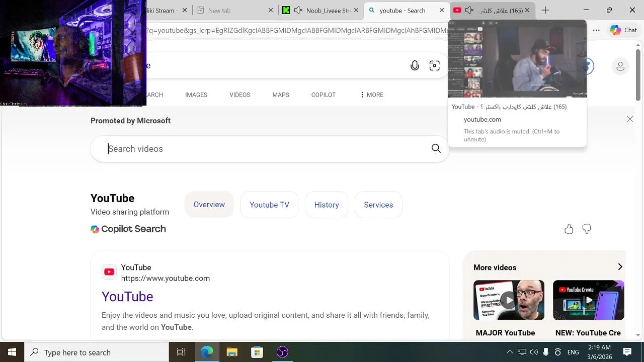The image size is (644, 362).
Task: Select the Noob_Liveee Stream browser tab
Action: [x=322, y=10]
